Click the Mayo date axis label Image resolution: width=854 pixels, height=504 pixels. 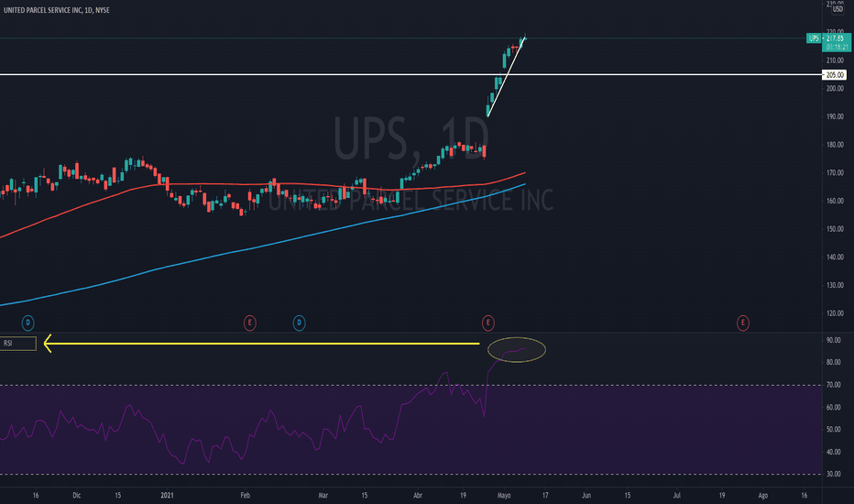(504, 495)
